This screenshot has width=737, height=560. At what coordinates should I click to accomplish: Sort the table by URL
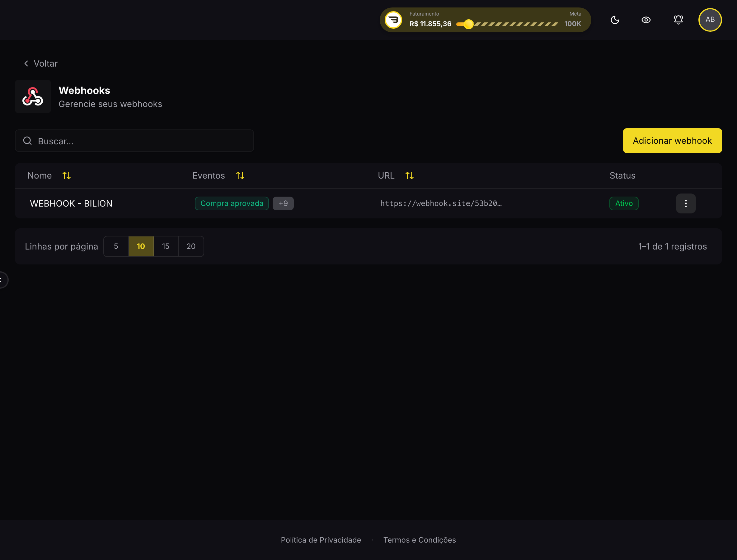click(x=410, y=175)
